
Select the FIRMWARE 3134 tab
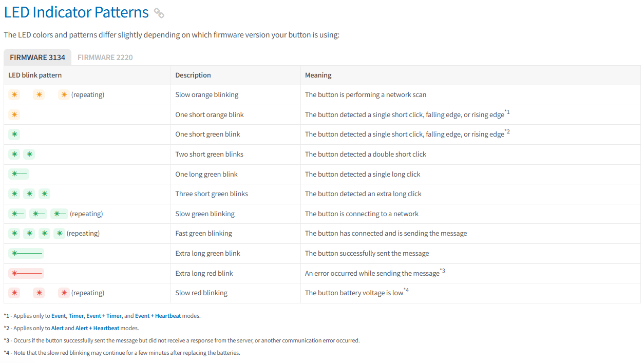37,58
